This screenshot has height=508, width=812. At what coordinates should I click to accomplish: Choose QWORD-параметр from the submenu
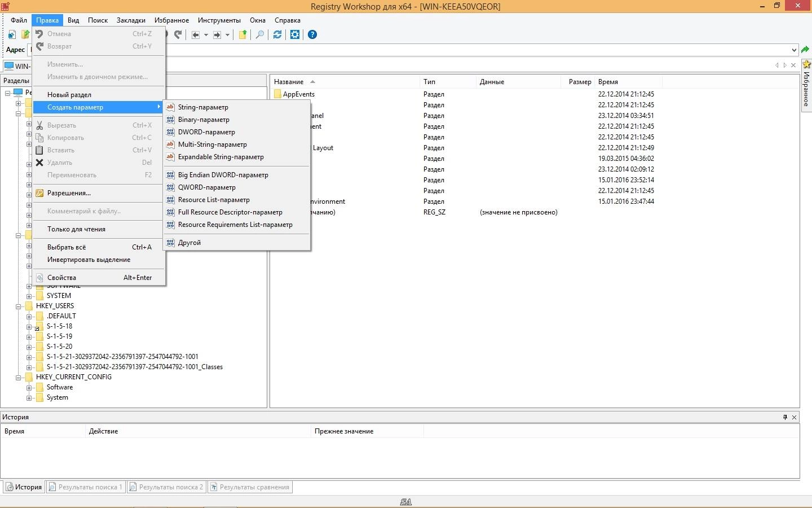point(237,187)
